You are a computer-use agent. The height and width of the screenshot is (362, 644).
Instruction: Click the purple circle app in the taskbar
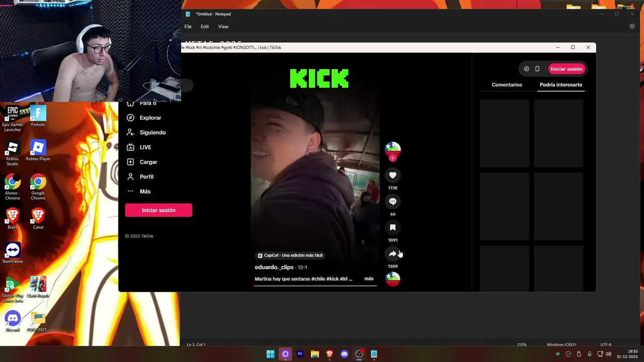[285, 354]
